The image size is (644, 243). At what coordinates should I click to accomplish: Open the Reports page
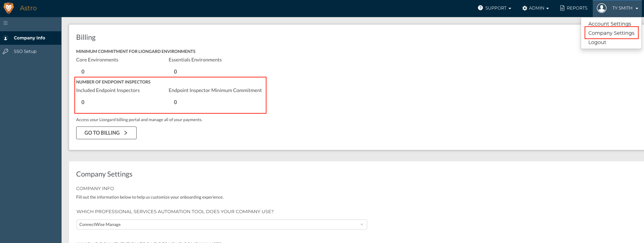[574, 8]
